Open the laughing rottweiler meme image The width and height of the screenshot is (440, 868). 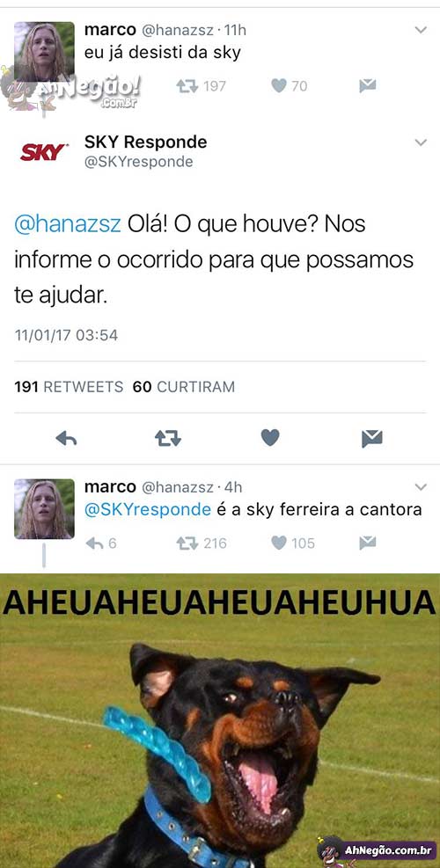pyautogui.click(x=220, y=721)
